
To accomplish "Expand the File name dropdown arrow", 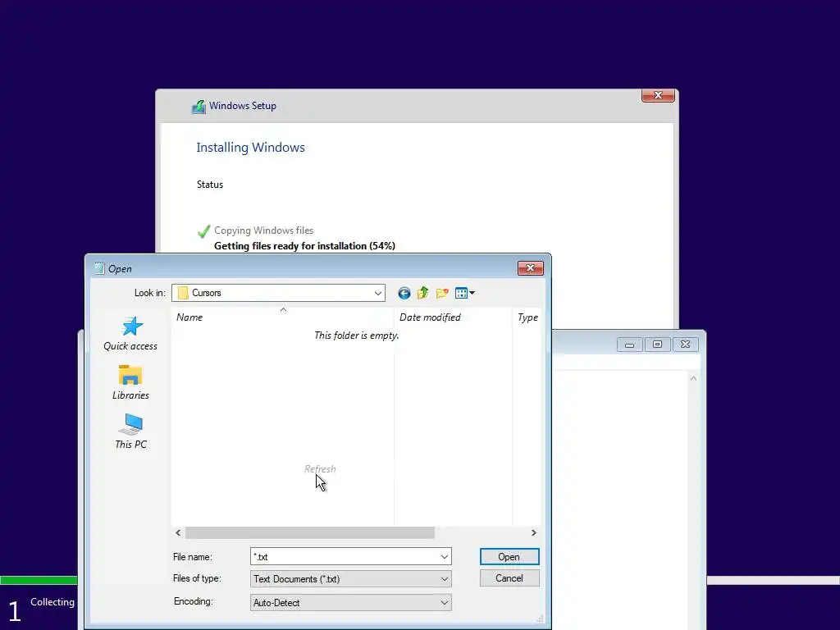I will pyautogui.click(x=444, y=557).
